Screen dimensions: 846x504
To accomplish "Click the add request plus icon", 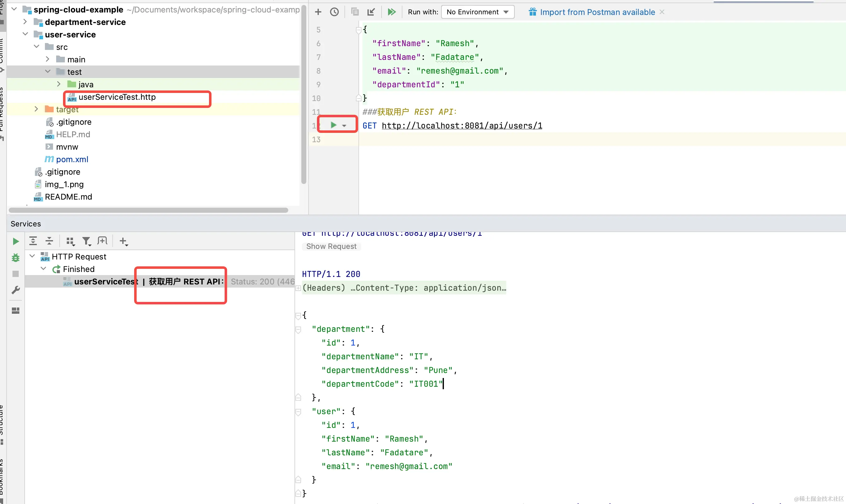I will pyautogui.click(x=318, y=12).
